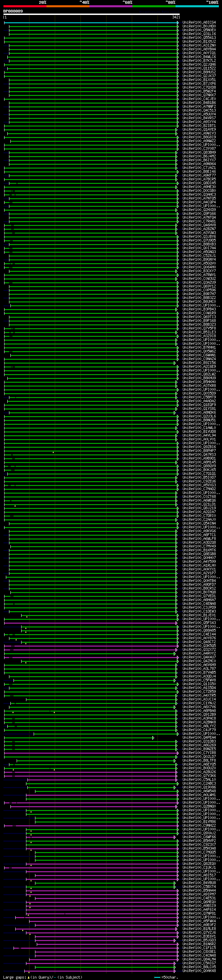Select hit label UniRef100_C7QXD8
This screenshot has height=980, width=222.
point(199,88)
